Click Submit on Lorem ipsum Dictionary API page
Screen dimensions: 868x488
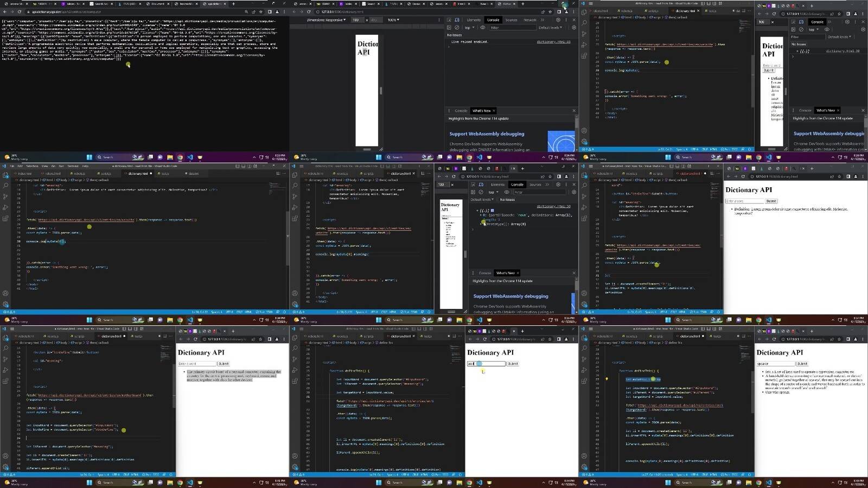(771, 201)
